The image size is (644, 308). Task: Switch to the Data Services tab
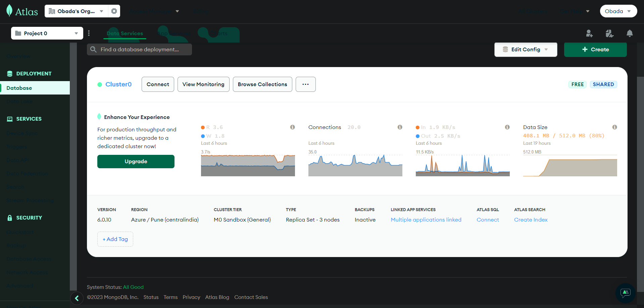tap(125, 34)
